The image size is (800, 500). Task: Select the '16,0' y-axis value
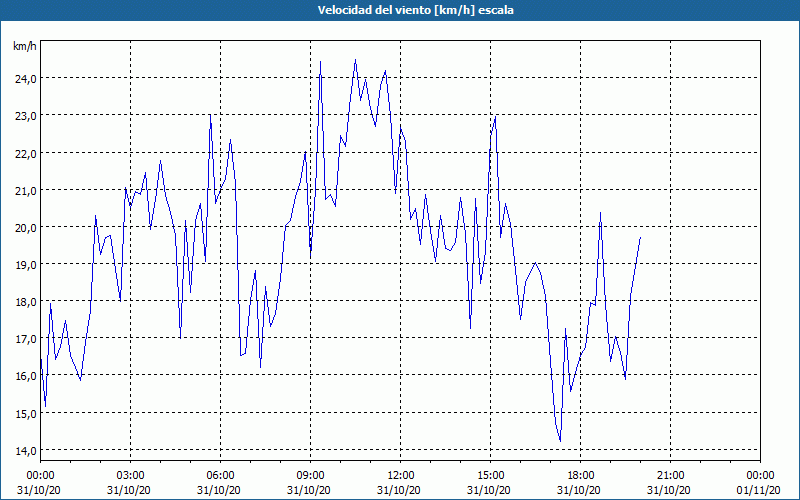coord(26,376)
